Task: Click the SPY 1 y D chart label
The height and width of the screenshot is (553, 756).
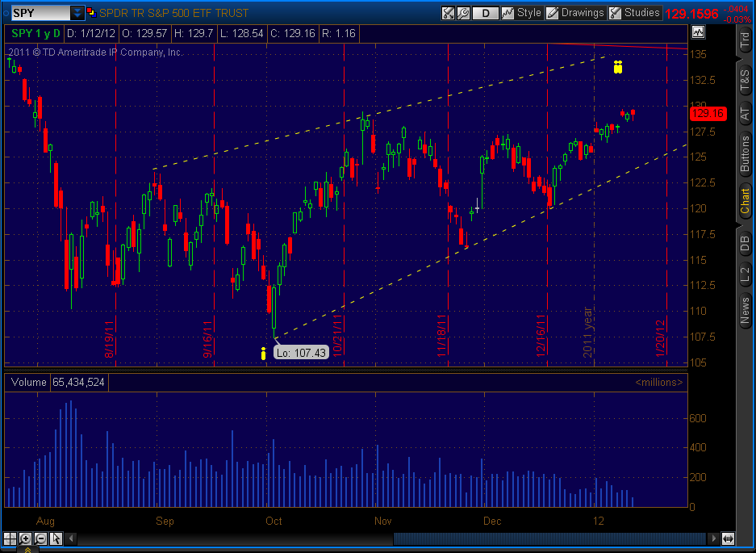Action: (36, 33)
